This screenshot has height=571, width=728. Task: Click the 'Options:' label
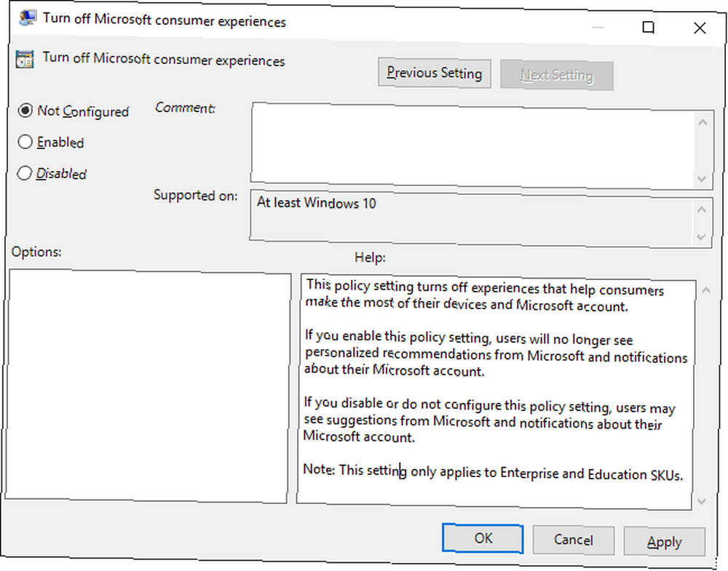(36, 252)
